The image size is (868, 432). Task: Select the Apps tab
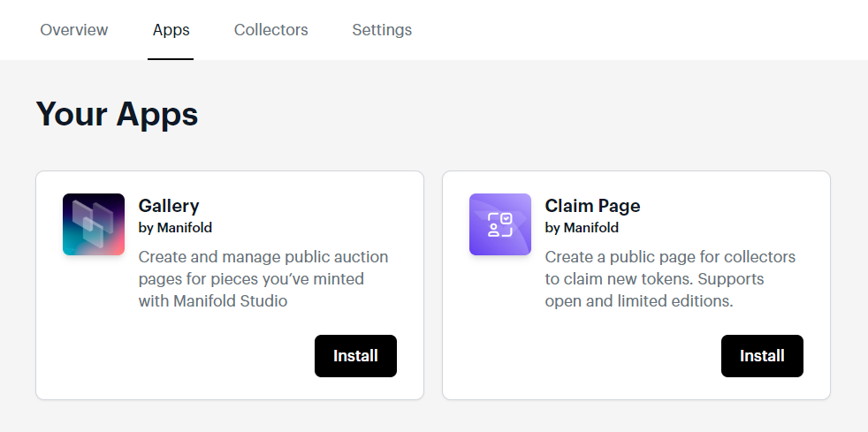point(171,29)
